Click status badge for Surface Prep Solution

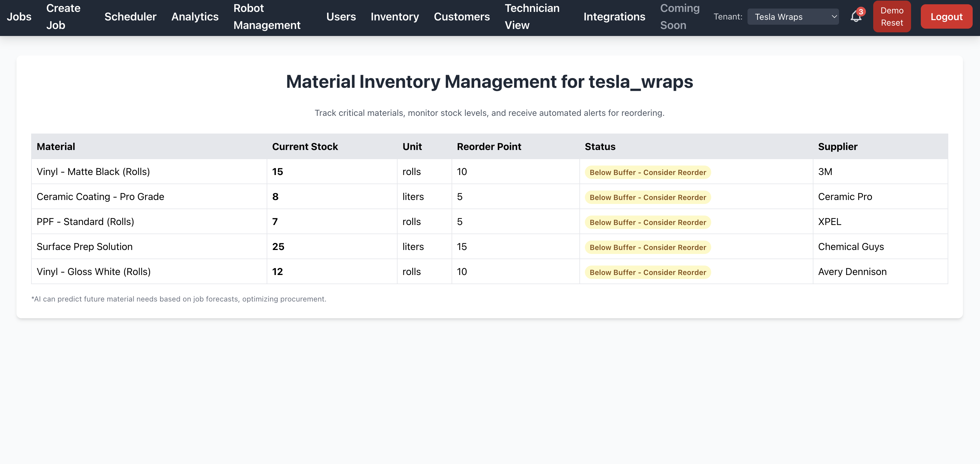pos(647,247)
